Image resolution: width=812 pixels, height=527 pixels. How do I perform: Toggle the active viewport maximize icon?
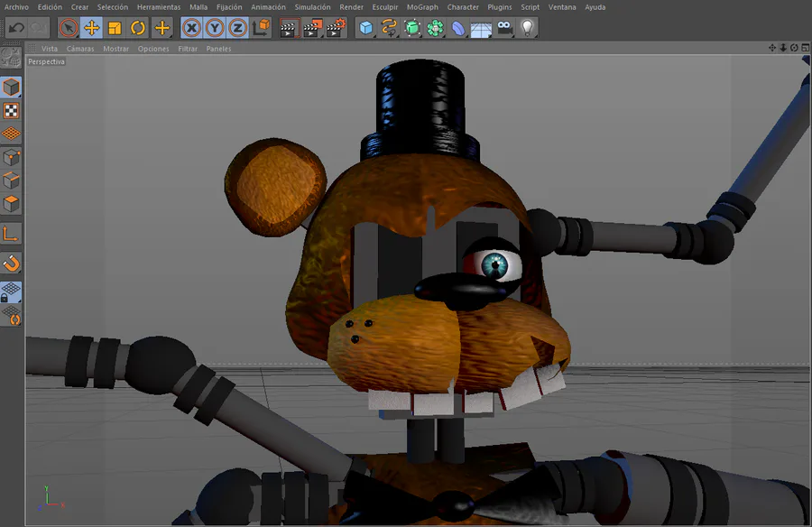[806, 48]
